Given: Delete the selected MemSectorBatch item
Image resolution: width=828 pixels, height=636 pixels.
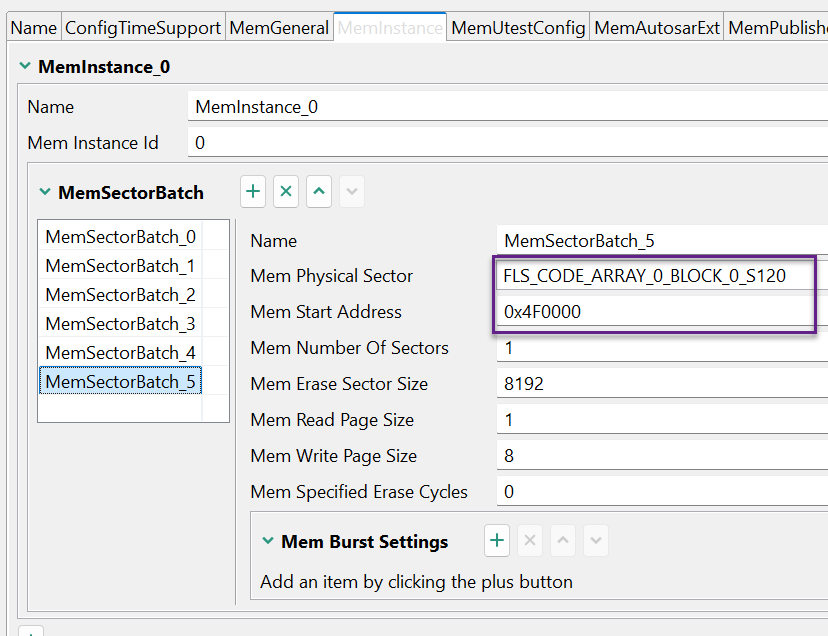Looking at the screenshot, I should coord(286,191).
